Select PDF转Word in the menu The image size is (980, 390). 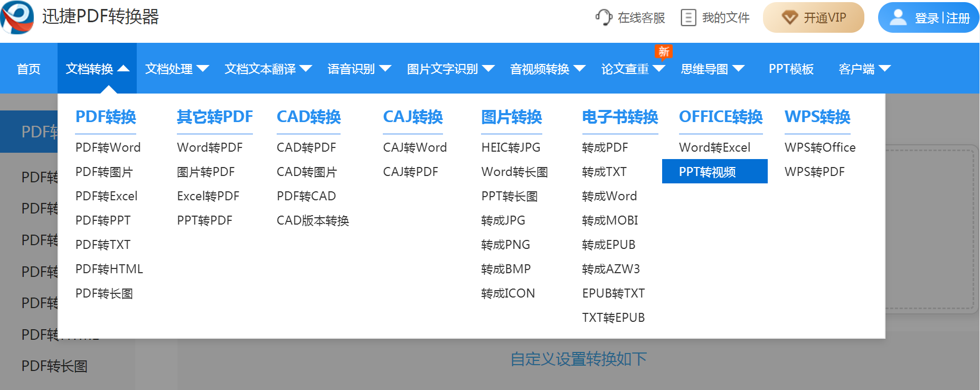pyautogui.click(x=108, y=147)
